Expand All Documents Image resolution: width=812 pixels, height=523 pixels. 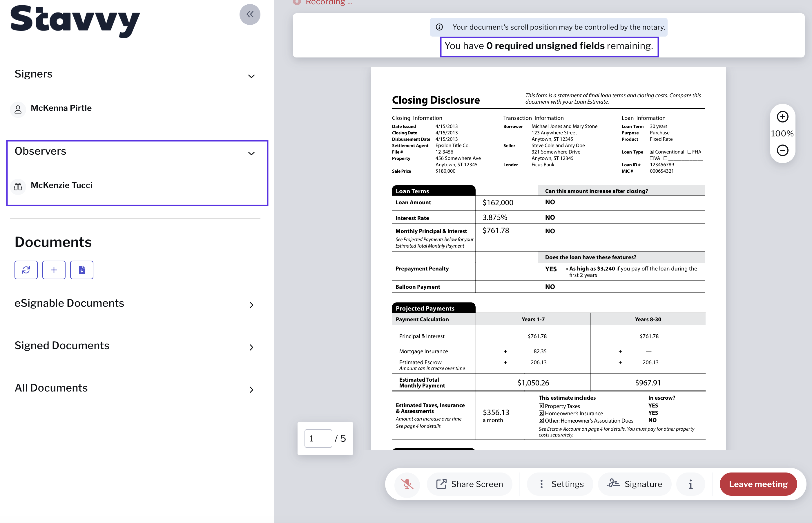(251, 390)
